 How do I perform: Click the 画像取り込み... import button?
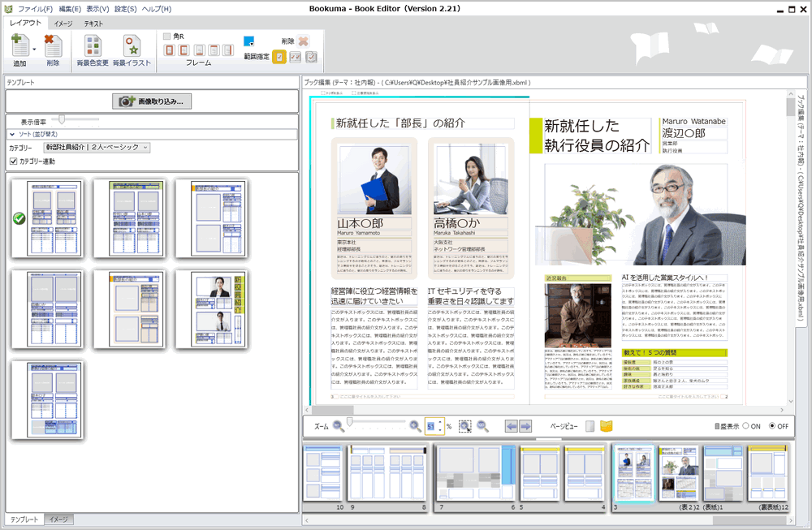click(x=152, y=101)
